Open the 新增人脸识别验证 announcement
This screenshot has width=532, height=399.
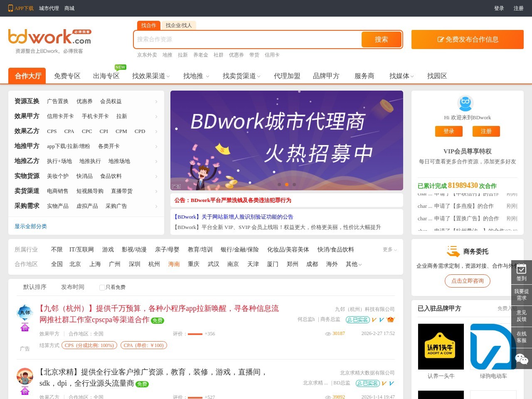(x=234, y=217)
